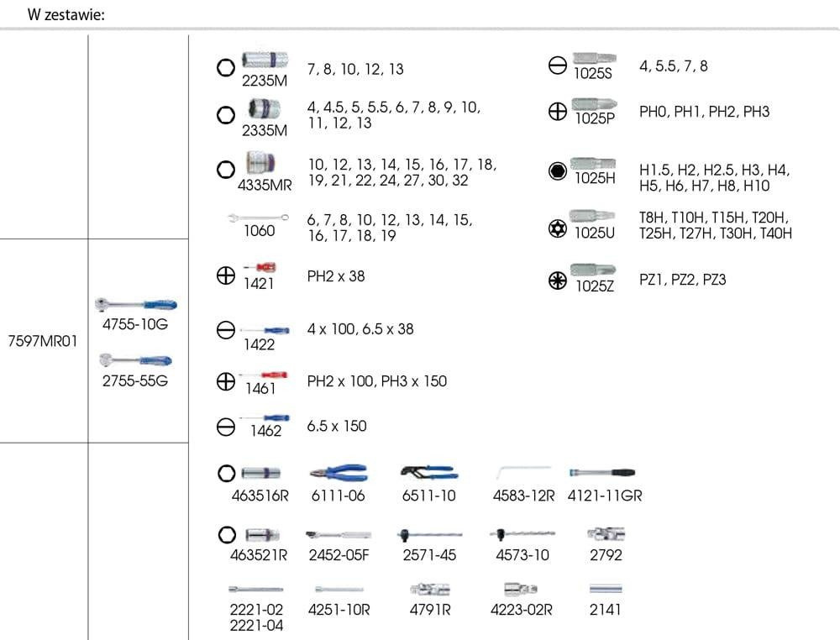
Task: Click the 6111-06 blue pliers image
Action: (x=338, y=473)
